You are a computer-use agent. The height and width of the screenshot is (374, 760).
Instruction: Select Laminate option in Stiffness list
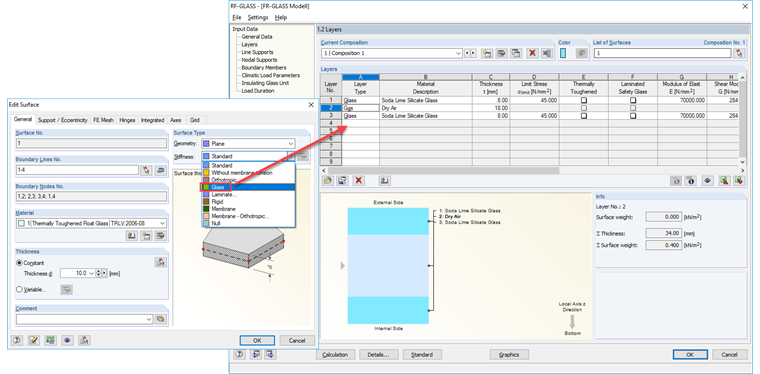tap(248, 194)
